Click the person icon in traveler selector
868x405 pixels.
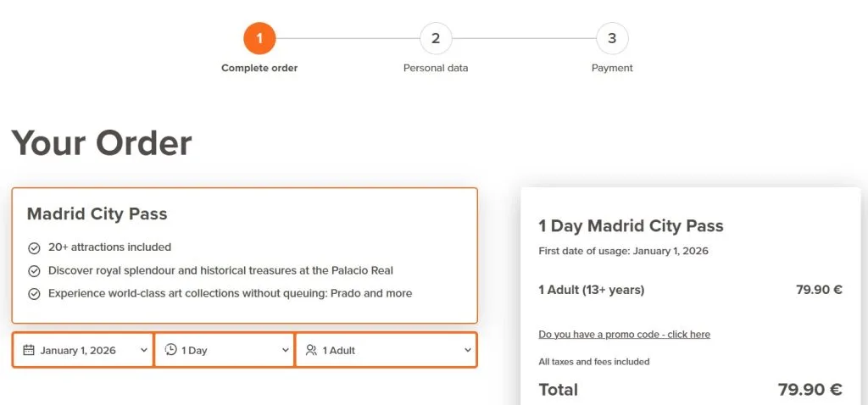(312, 350)
